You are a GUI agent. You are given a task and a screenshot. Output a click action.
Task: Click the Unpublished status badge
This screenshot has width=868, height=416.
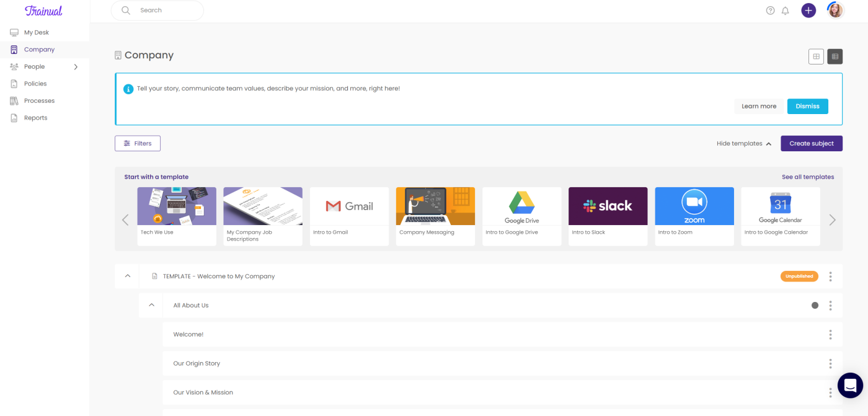pos(799,277)
